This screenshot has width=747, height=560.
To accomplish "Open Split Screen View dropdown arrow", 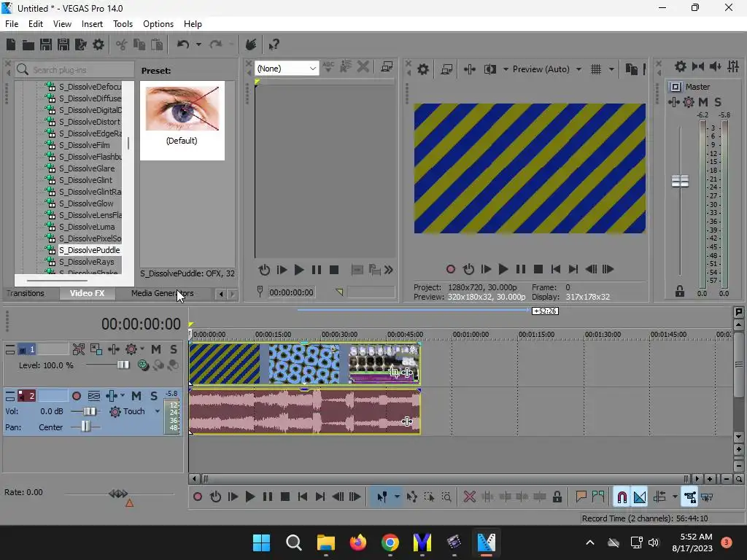I will [x=506, y=69].
